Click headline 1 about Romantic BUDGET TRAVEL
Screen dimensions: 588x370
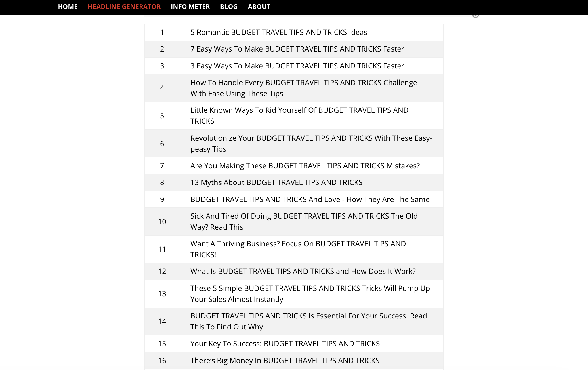point(279,32)
